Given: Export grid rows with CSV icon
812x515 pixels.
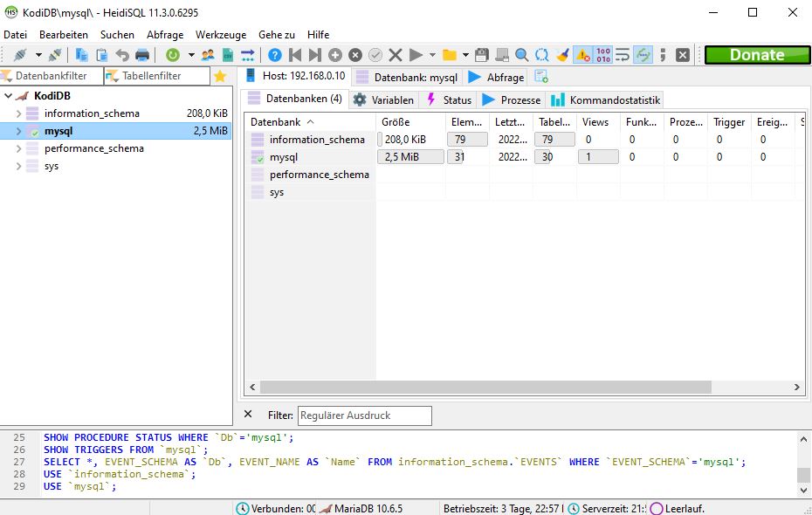Looking at the screenshot, I should [x=227, y=55].
